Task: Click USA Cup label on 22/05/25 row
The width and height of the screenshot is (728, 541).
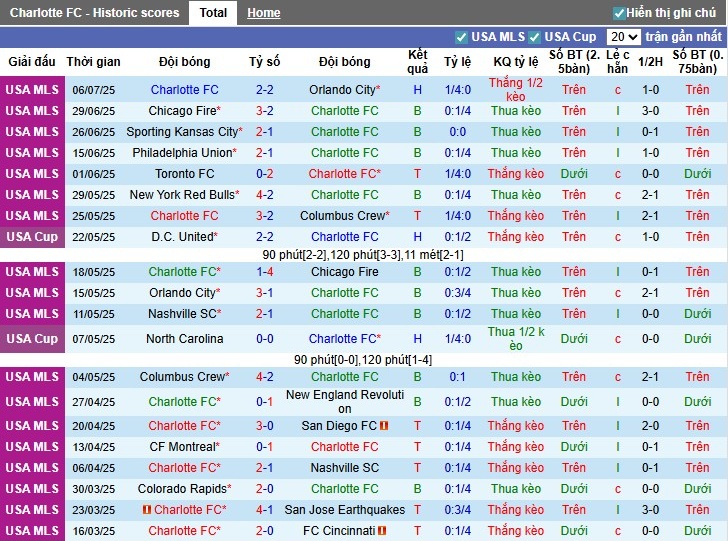Action: coord(32,237)
